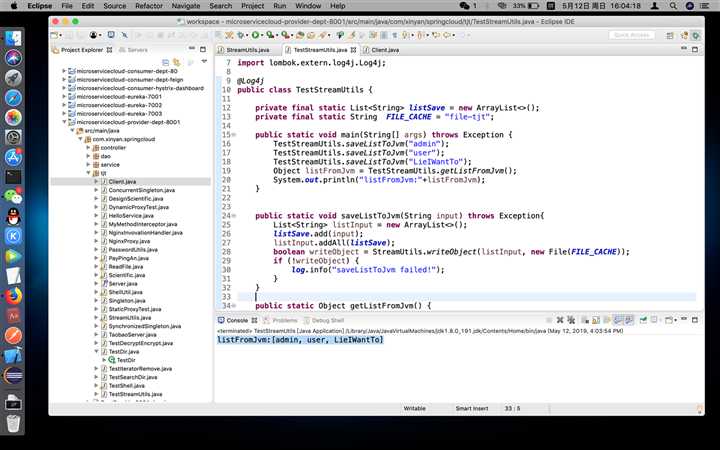This screenshot has width=720, height=450.
Task: Remove all terminated launches in Console
Action: (x=571, y=320)
